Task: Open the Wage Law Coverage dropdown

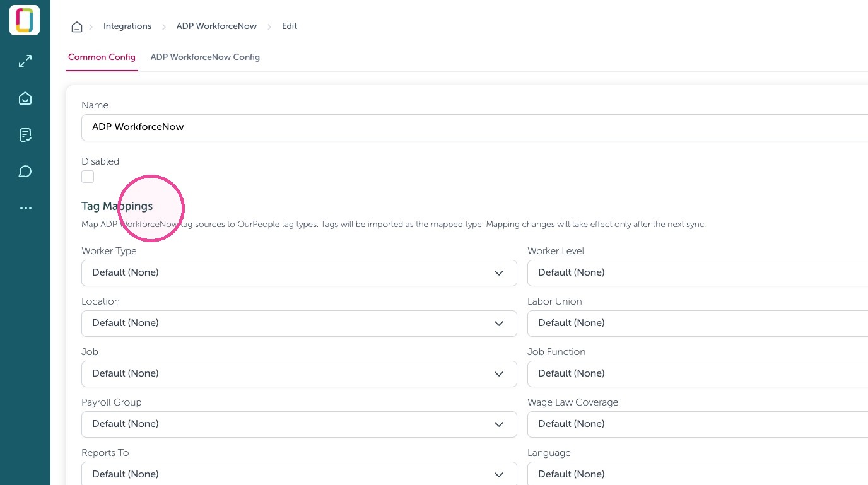Action: click(698, 424)
